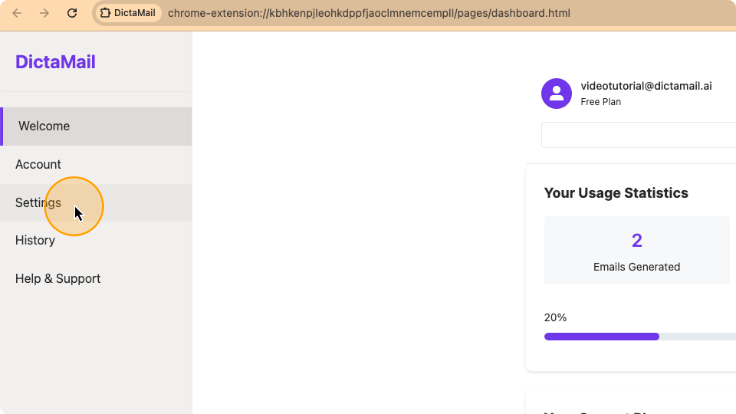Image resolution: width=736 pixels, height=414 pixels.
Task: Go to Settings in the sidebar
Action: [96, 203]
